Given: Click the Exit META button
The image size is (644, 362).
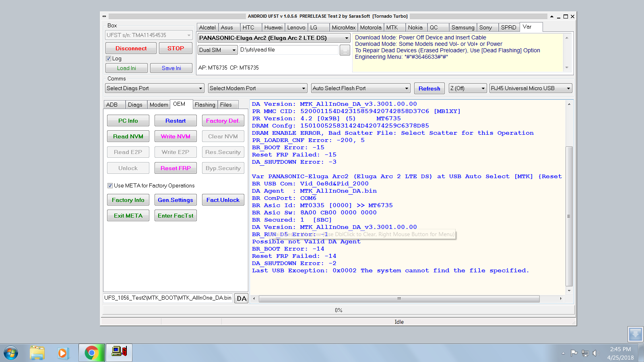Looking at the screenshot, I should tap(128, 216).
